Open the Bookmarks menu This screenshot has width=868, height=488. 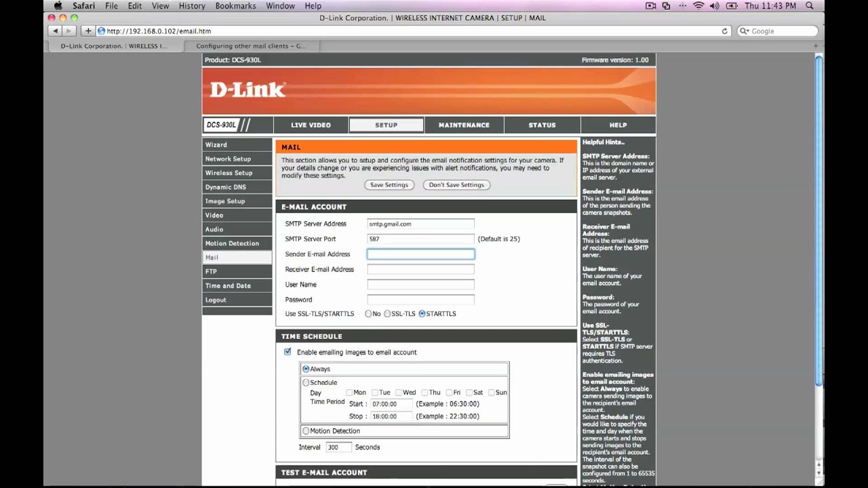pos(235,5)
